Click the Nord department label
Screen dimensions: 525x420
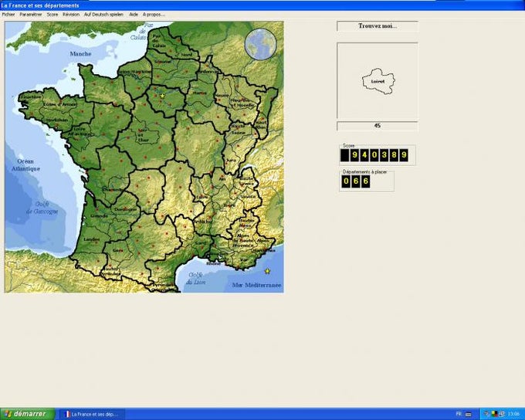click(187, 54)
